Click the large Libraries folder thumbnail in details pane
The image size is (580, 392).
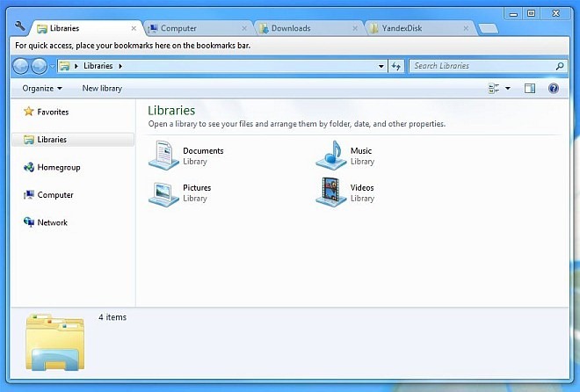55,342
